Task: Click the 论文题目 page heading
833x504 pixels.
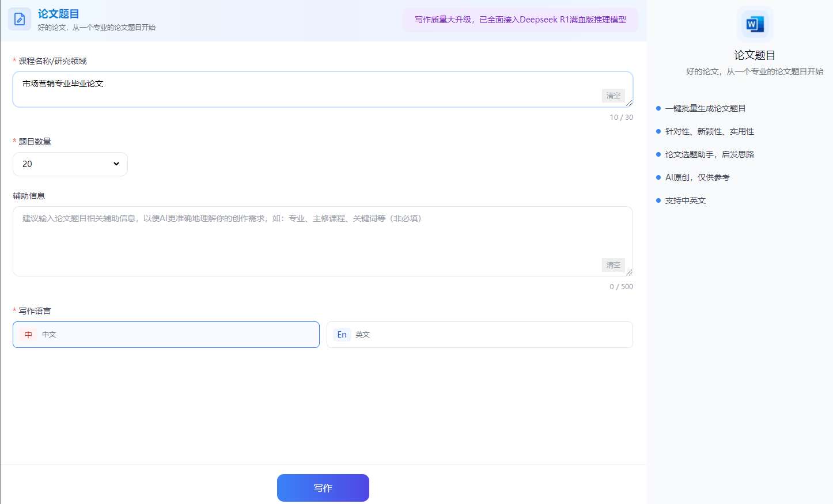Action: (x=58, y=14)
